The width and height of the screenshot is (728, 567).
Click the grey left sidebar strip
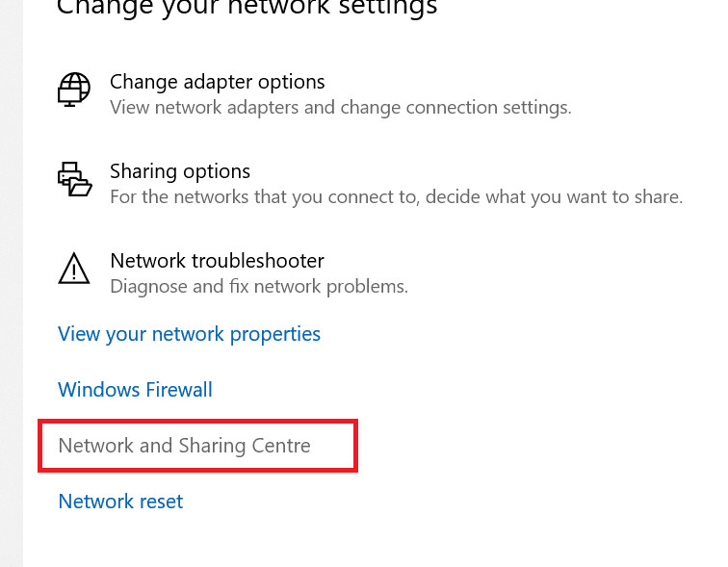[11, 289]
